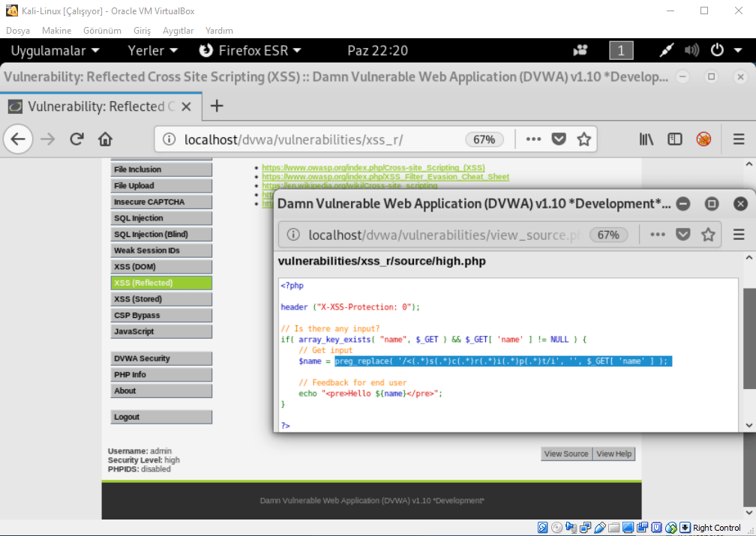The height and width of the screenshot is (536, 756).
Task: Click the View Help button
Action: (x=613, y=454)
